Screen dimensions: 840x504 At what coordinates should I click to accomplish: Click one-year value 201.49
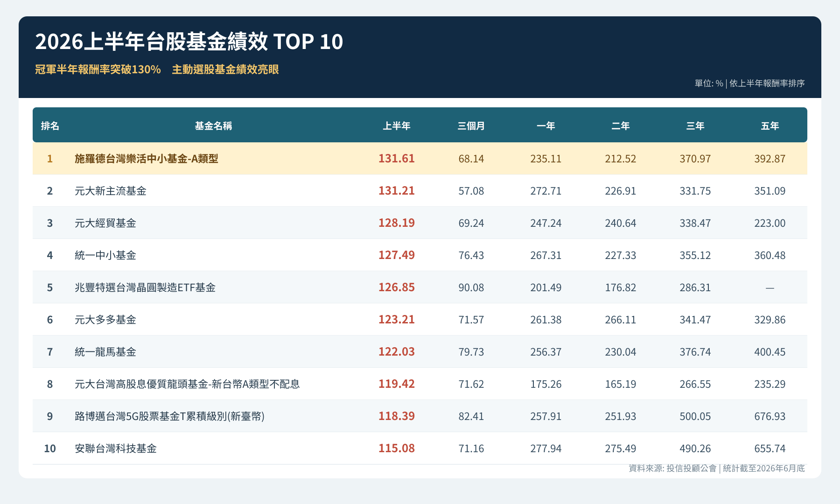point(546,287)
